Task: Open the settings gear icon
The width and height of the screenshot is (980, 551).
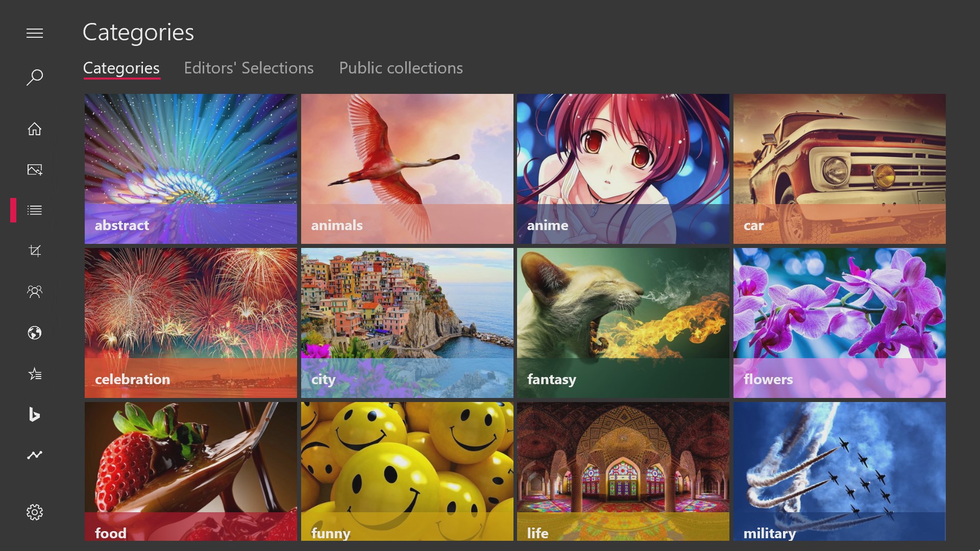Action: click(35, 512)
